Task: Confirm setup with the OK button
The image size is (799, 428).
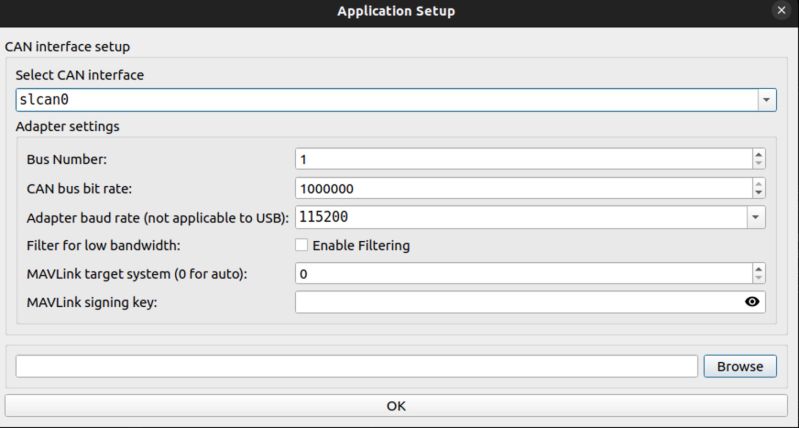Action: [396, 406]
